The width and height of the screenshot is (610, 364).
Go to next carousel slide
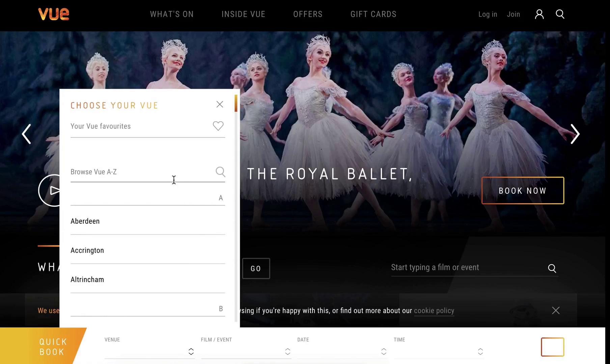[575, 134]
